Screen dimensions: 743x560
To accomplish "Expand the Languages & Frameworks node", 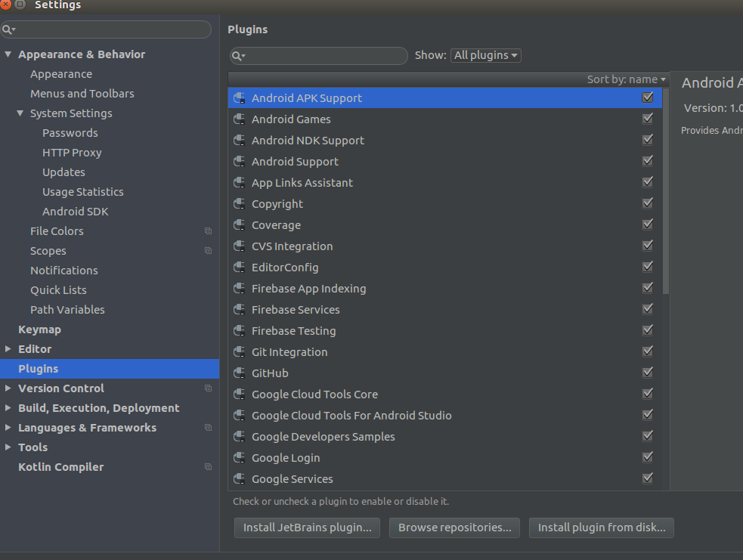I will (x=8, y=427).
